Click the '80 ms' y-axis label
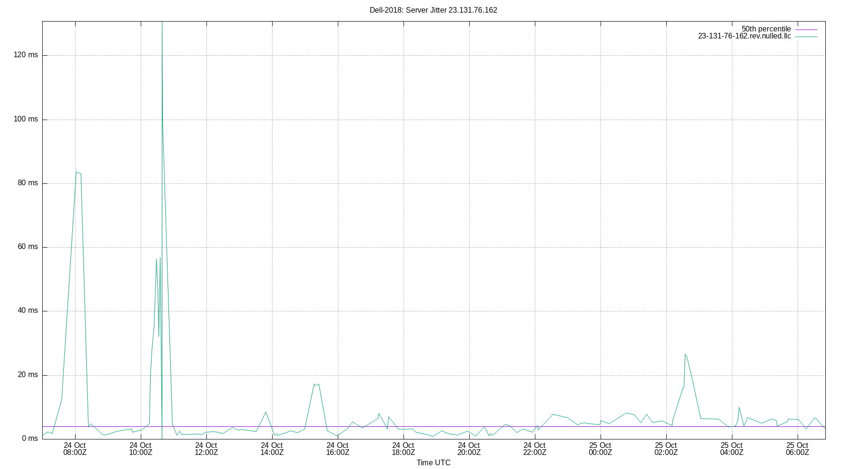The image size is (868, 469). (x=28, y=183)
